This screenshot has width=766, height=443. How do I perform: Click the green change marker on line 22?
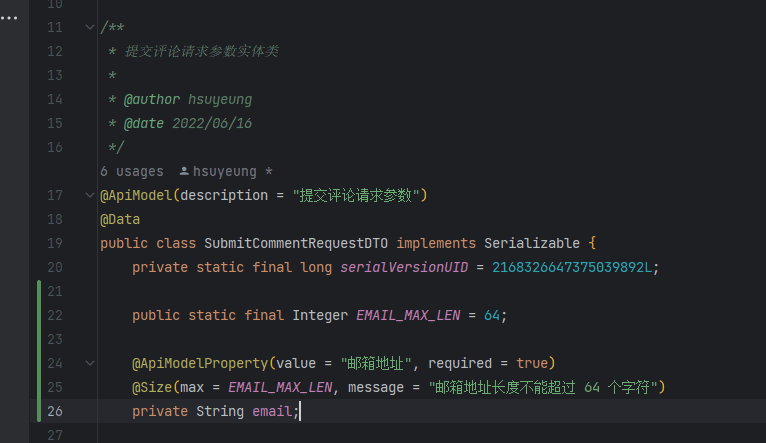pyautogui.click(x=39, y=315)
